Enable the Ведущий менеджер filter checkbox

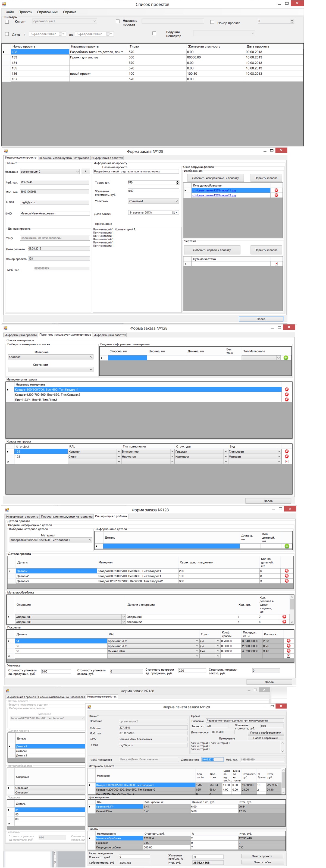(x=154, y=33)
